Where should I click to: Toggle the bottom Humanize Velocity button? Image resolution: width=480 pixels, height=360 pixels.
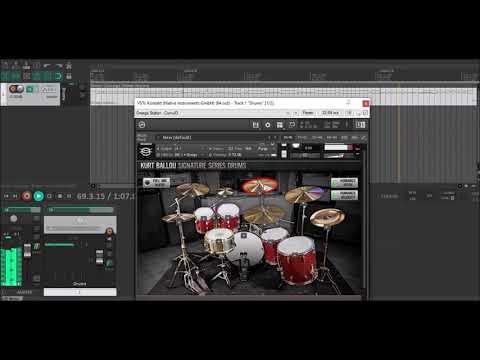tap(345, 195)
